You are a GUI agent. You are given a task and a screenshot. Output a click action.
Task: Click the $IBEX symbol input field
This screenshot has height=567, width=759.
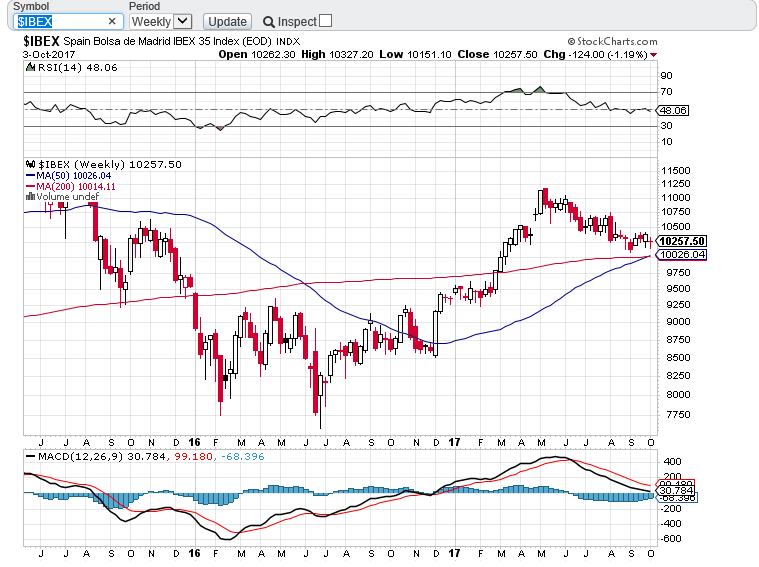coord(68,21)
